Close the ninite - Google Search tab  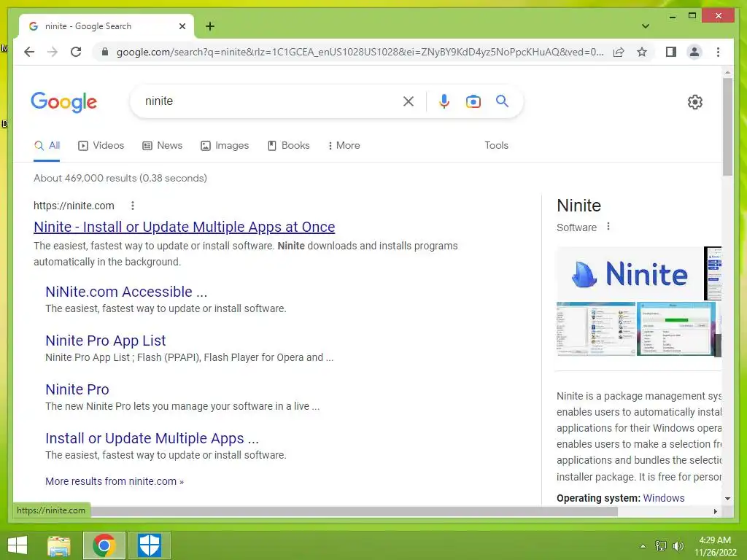point(182,26)
